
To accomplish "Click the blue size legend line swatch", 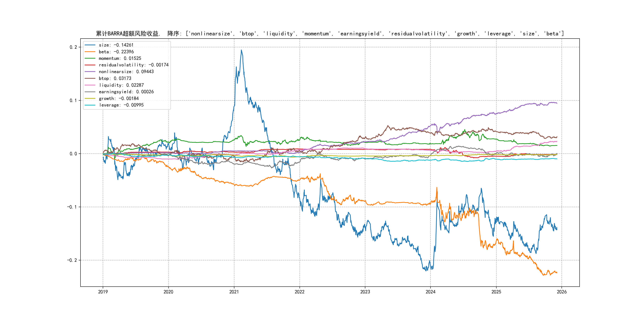I will (90, 45).
